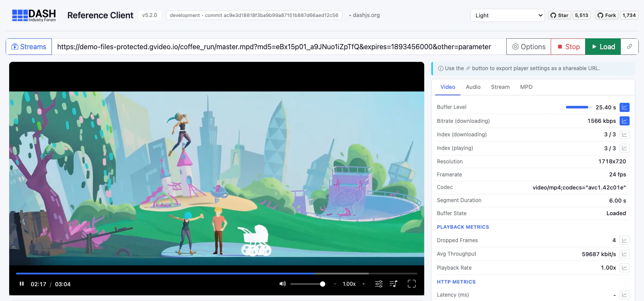
Task: Click the Buffer State Loaded value
Action: [x=616, y=213]
